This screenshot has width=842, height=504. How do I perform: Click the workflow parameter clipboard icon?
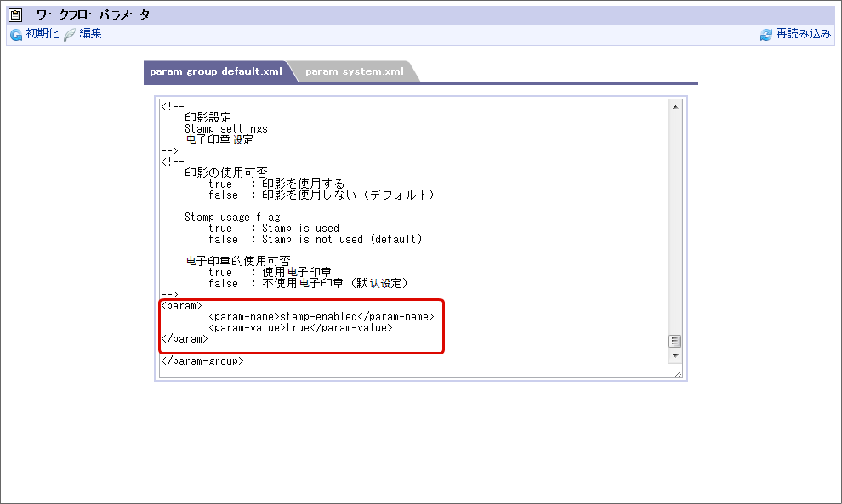click(15, 15)
